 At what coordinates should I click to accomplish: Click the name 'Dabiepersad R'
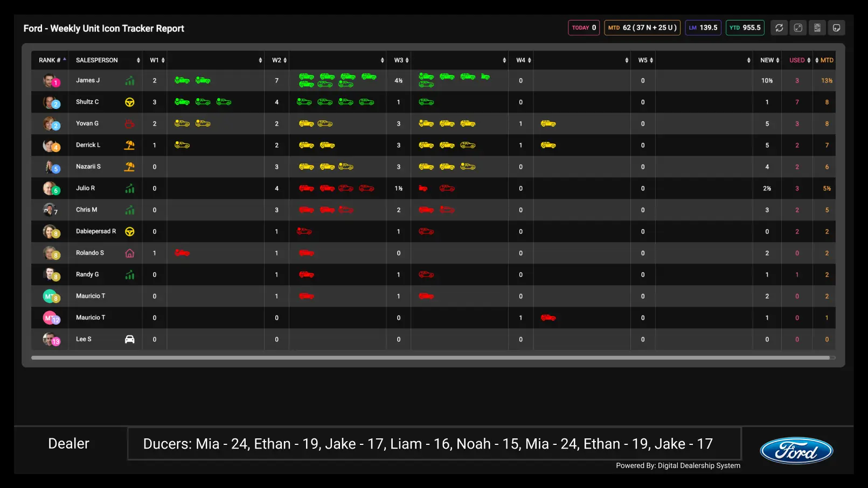[x=96, y=231]
